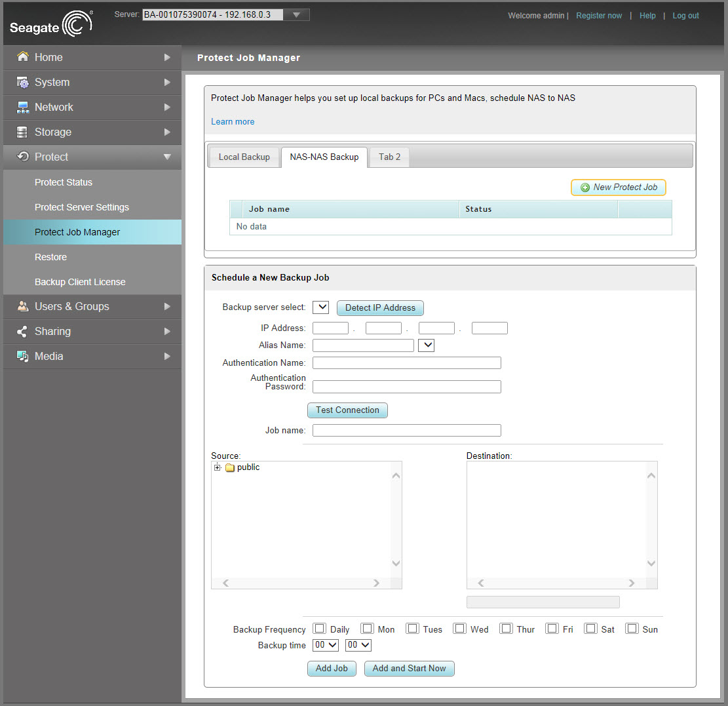Click the Destination panel scroll left arrow
This screenshot has width=728, height=706.
click(x=481, y=583)
